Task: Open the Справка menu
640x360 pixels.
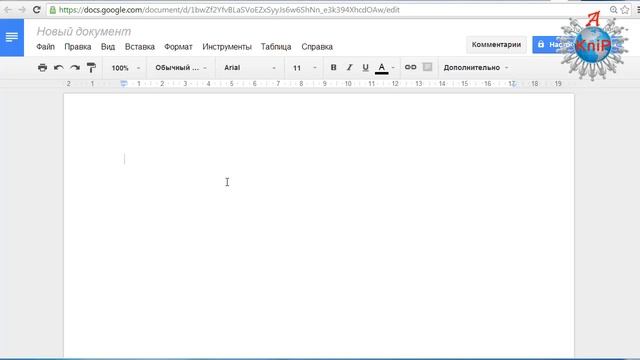Action: (317, 47)
